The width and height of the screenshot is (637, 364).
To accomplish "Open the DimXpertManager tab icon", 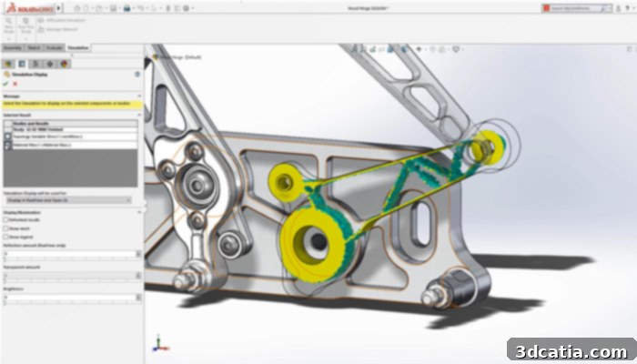I will 50,64.
